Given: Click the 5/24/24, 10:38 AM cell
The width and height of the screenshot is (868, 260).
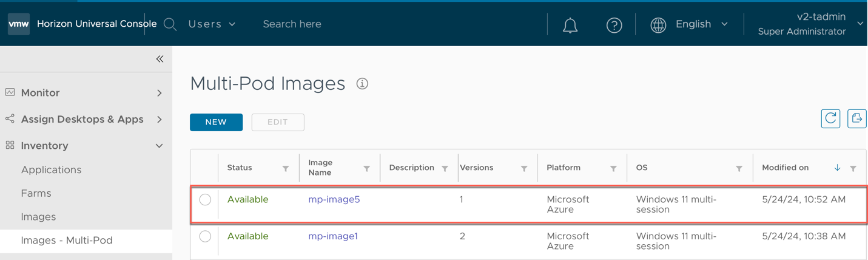Looking at the screenshot, I should [x=804, y=236].
